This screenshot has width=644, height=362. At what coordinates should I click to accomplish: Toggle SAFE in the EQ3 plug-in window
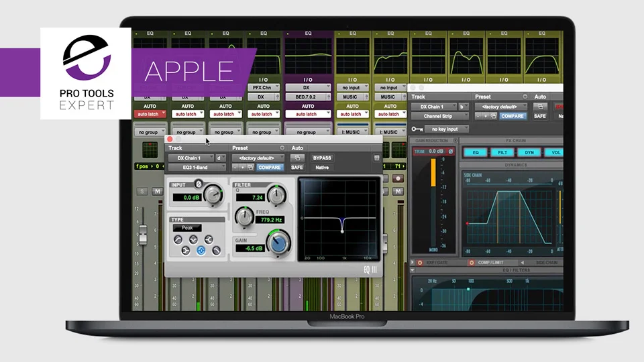pos(297,168)
